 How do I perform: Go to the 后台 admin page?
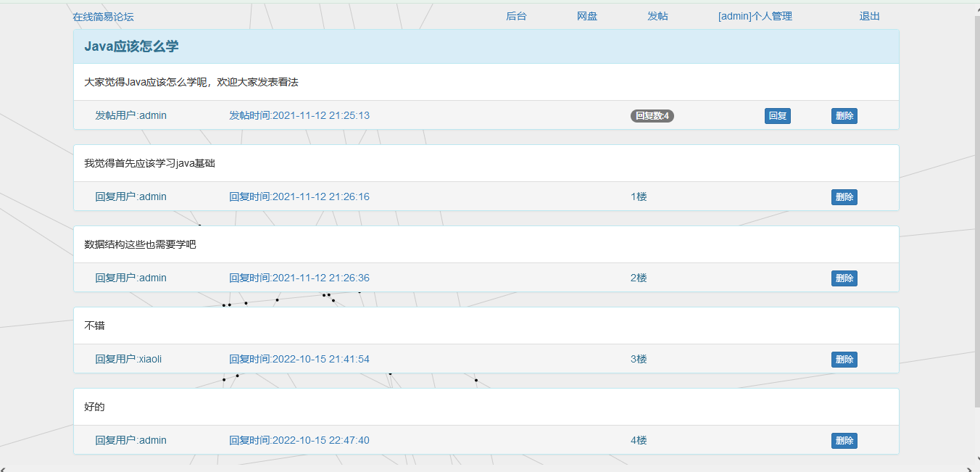(x=516, y=17)
